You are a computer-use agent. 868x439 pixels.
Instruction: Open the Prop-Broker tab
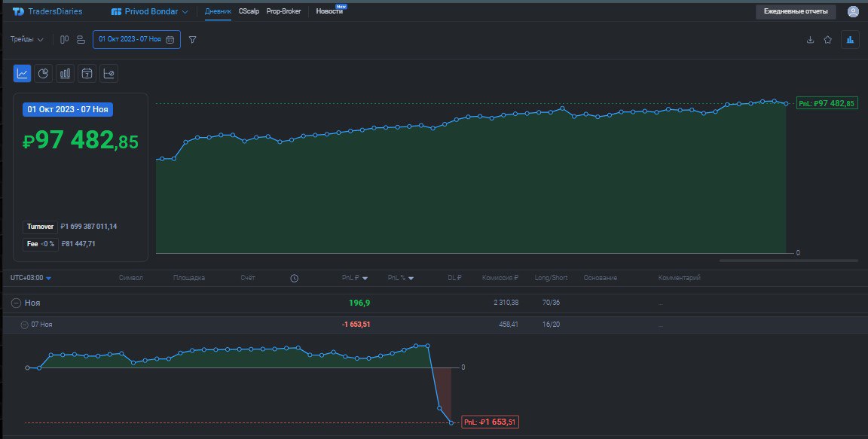click(283, 11)
